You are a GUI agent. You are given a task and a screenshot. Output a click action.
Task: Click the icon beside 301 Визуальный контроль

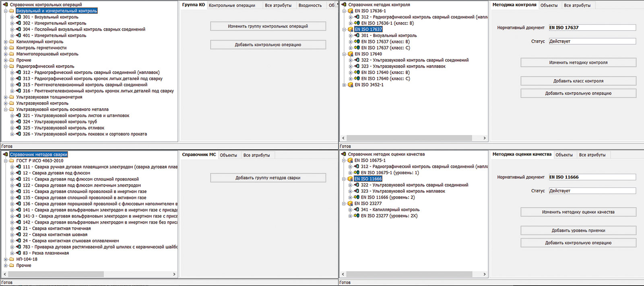19,17
